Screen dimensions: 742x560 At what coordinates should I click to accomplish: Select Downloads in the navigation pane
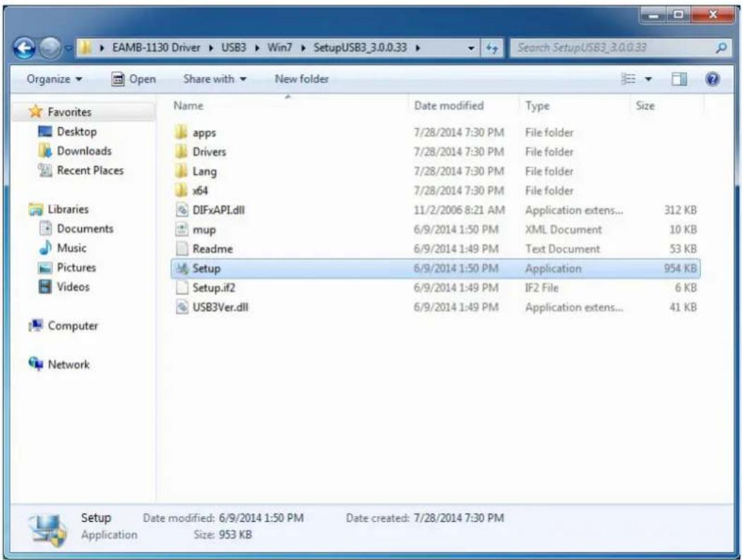(84, 151)
